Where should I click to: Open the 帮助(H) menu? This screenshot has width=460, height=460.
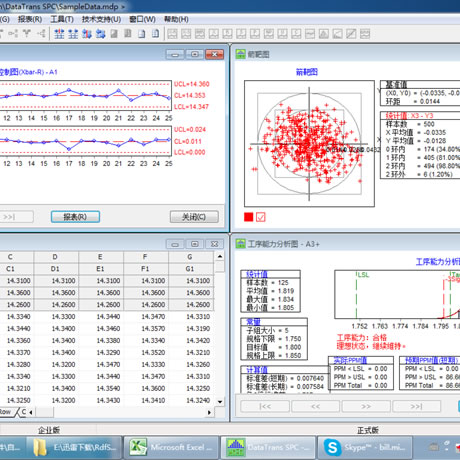(176, 19)
